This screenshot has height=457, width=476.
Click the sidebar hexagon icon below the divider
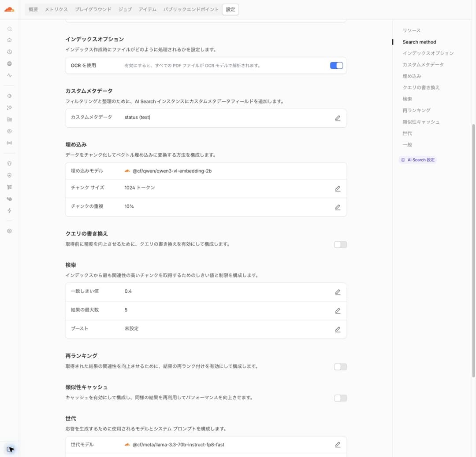click(9, 96)
